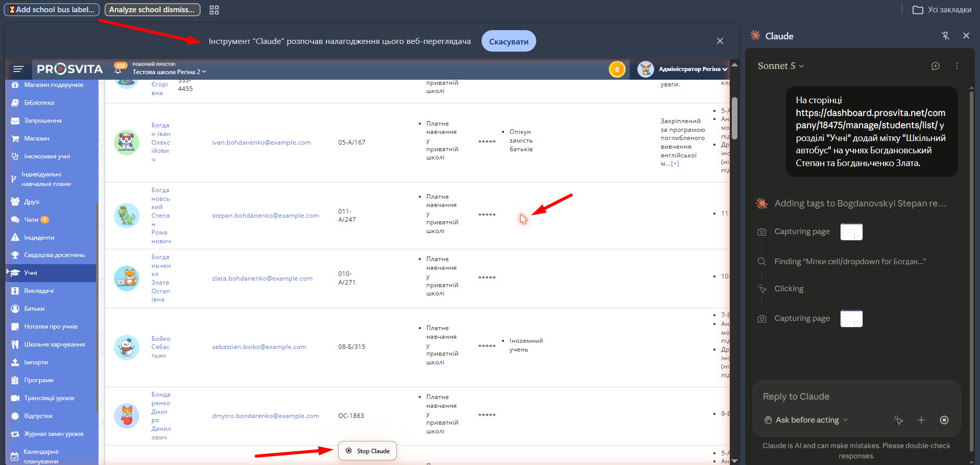
Task: Click the Чати sidebar icon
Action: 15,220
